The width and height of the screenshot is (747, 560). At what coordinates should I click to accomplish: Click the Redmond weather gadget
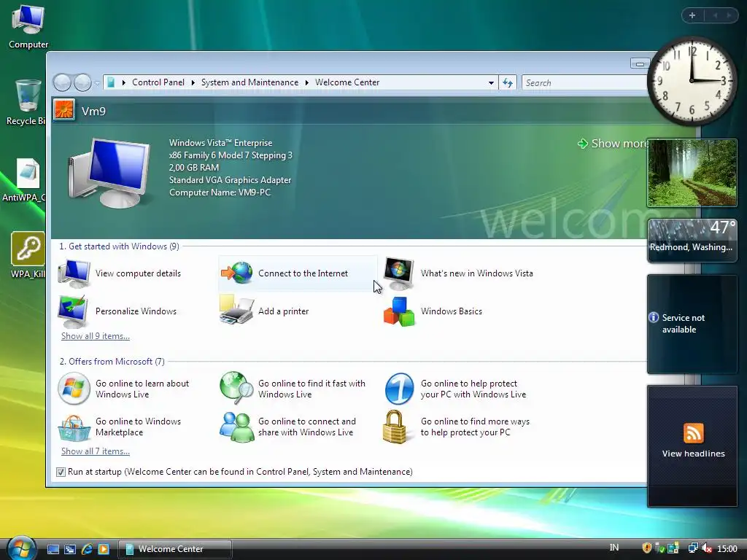pyautogui.click(x=692, y=241)
